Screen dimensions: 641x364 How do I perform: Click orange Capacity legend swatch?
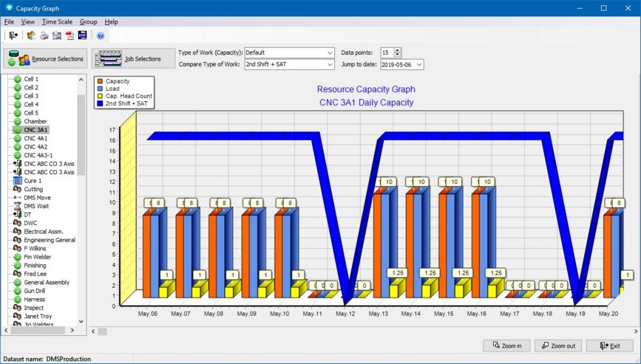[101, 81]
